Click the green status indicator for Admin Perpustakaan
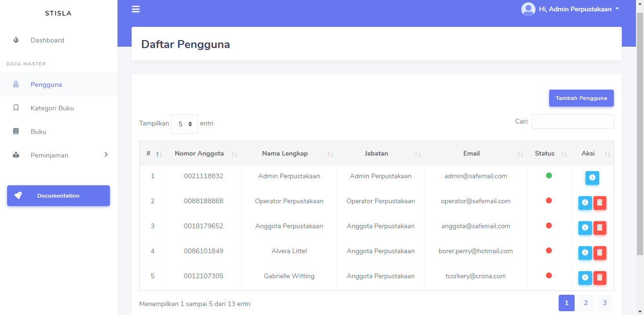The height and width of the screenshot is (315, 644). point(548,175)
